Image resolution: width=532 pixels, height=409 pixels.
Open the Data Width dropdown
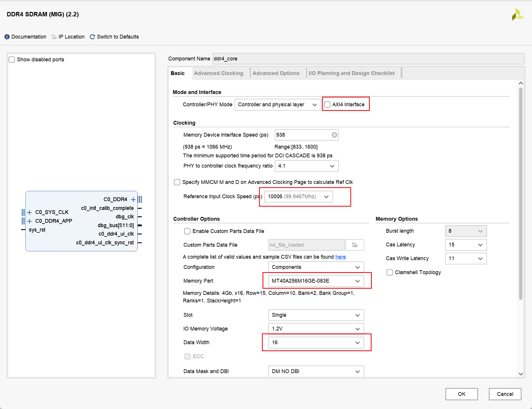(316, 342)
